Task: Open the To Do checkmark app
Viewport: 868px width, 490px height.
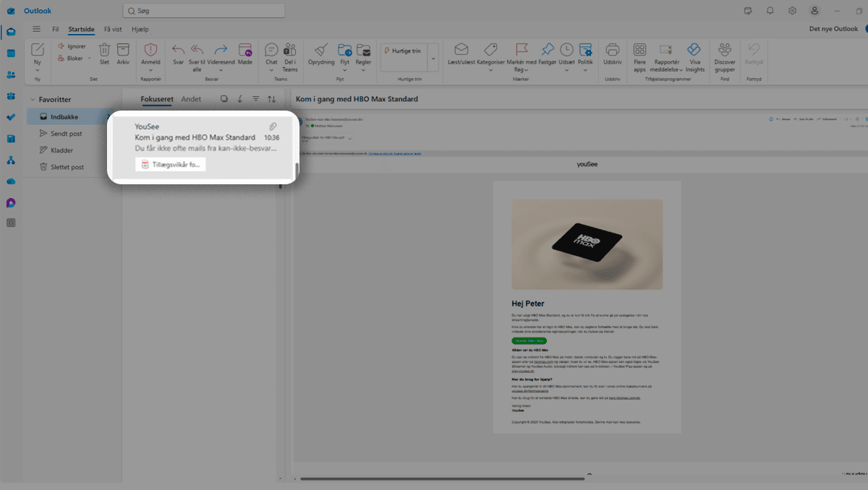Action: coord(11,117)
